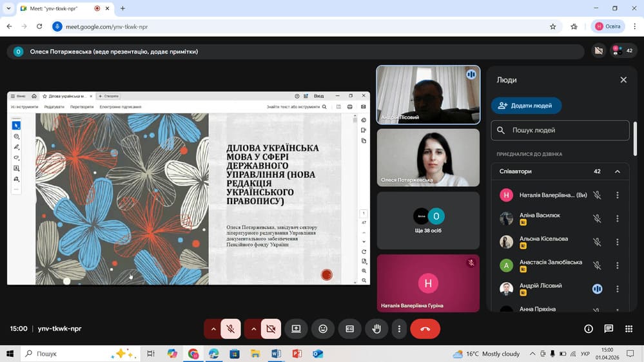
Task: Click the raise hand button
Action: (x=376, y=329)
